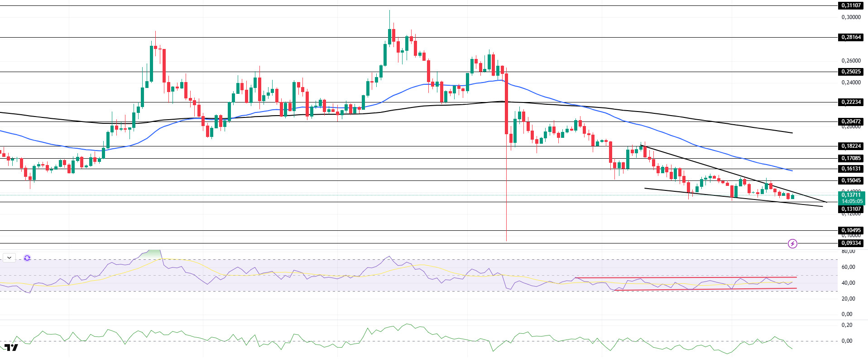This screenshot has height=360, width=868.
Task: Click the upper red RSI channel line
Action: [679, 277]
